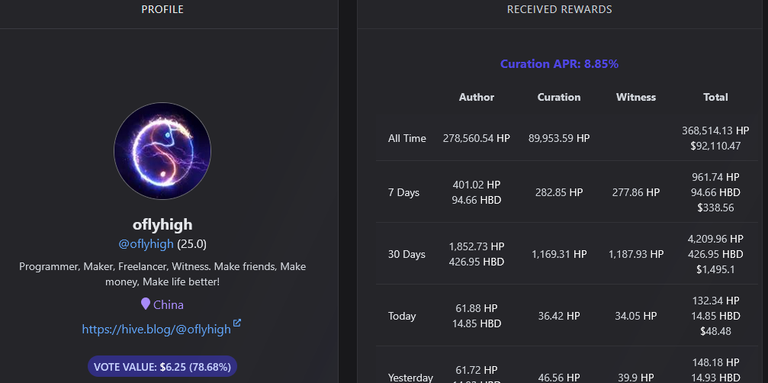The image size is (768, 383).
Task: Click the @oflyhigh username link
Action: click(x=146, y=244)
